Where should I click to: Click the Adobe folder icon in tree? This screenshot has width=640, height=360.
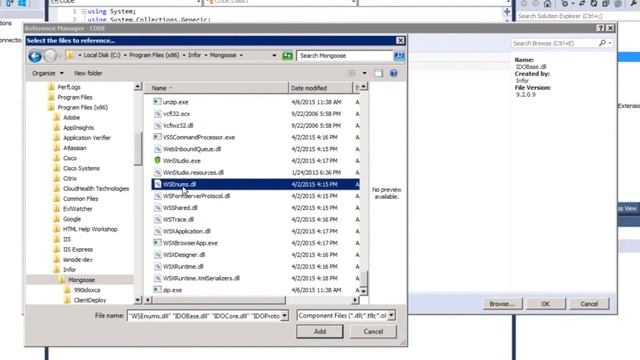57,117
